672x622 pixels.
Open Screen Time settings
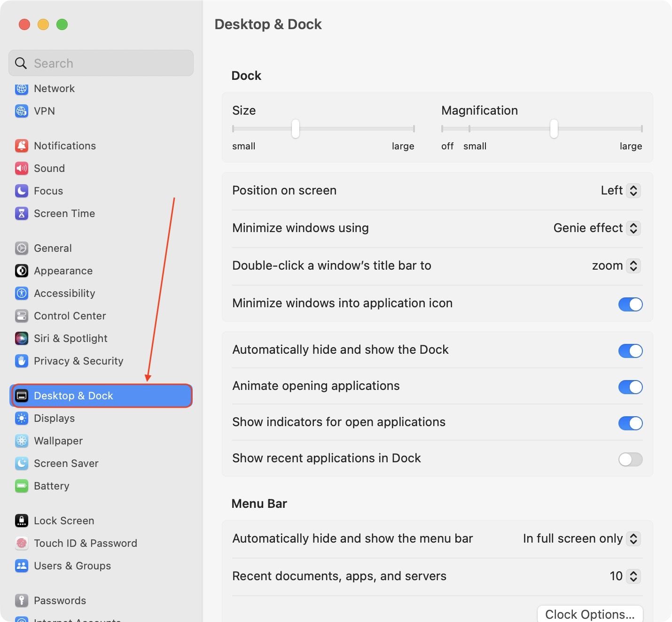(x=64, y=213)
